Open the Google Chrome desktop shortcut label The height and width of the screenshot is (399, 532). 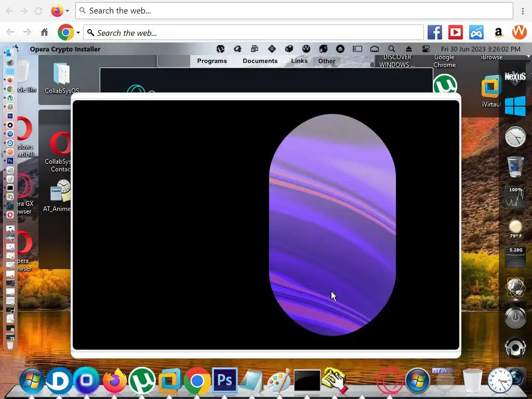pyautogui.click(x=445, y=61)
